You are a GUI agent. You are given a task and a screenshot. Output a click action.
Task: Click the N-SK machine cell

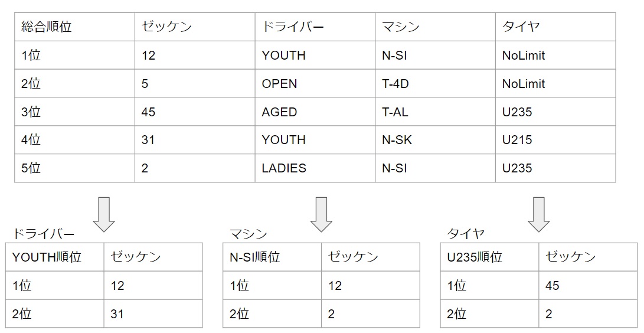tap(434, 140)
